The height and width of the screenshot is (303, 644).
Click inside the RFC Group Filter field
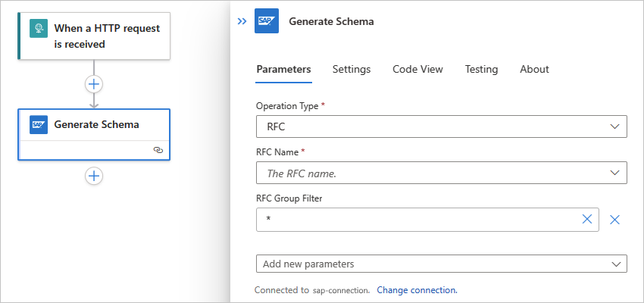(417, 220)
